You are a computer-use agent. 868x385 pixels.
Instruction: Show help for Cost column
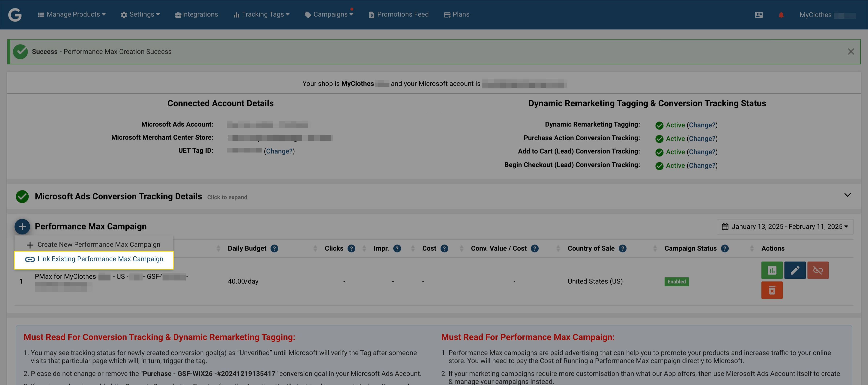coord(444,248)
